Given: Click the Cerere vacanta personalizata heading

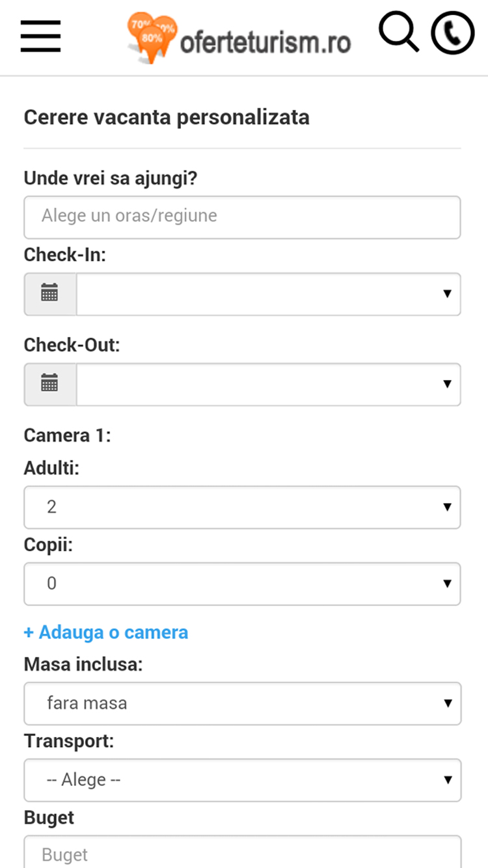Looking at the screenshot, I should [x=167, y=118].
